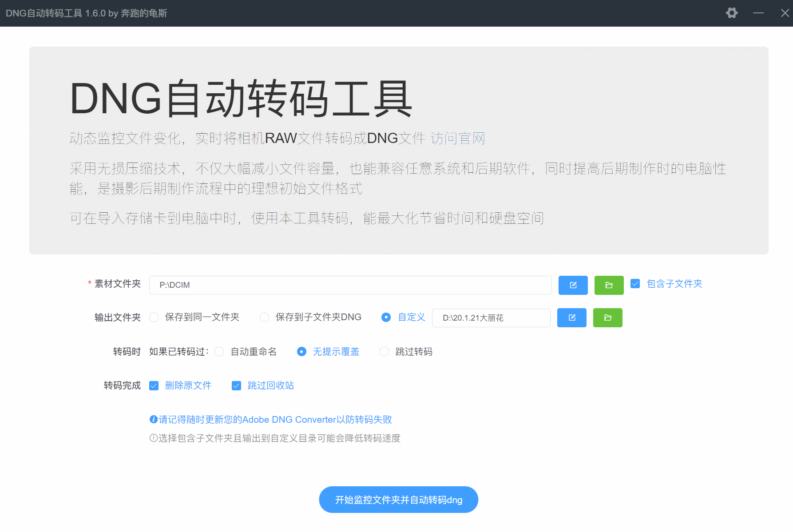Screen dimensions: 793x532
Task: Click the custom output path input field
Action: click(491, 318)
